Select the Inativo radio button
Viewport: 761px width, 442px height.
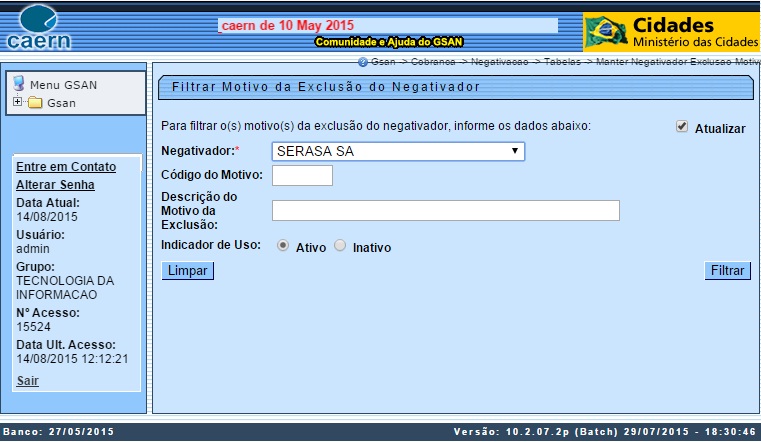(x=340, y=246)
